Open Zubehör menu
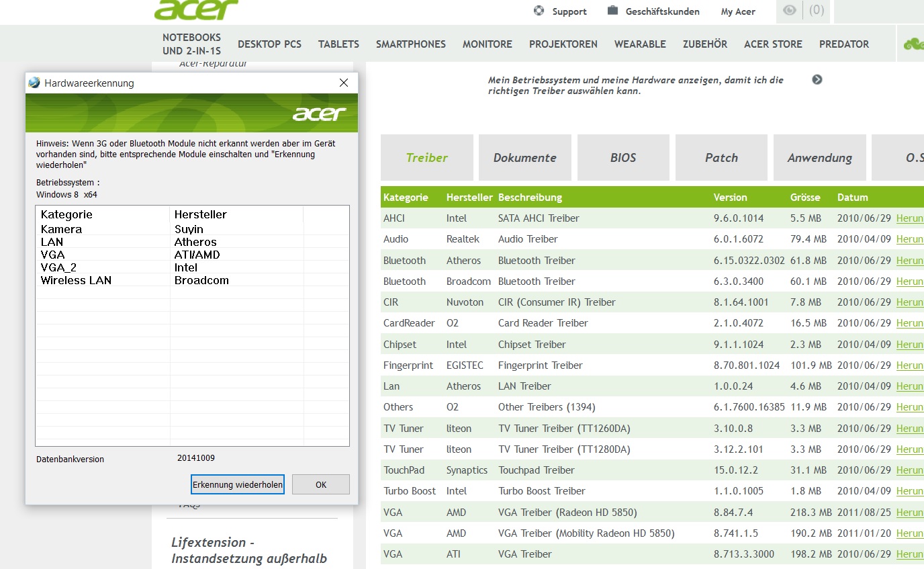Screen dimensions: 924x569 pyautogui.click(x=705, y=44)
